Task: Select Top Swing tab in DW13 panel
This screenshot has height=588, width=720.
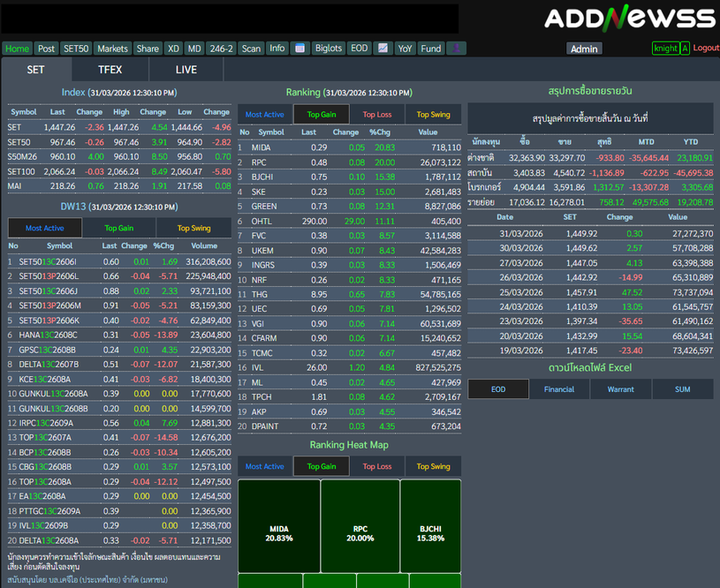Action: (x=194, y=228)
